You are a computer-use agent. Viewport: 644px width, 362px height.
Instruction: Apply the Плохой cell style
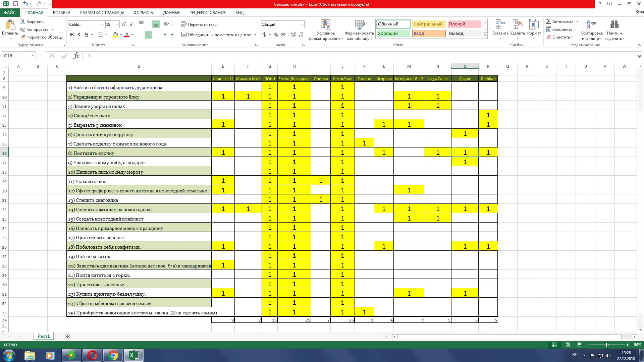tap(464, 24)
